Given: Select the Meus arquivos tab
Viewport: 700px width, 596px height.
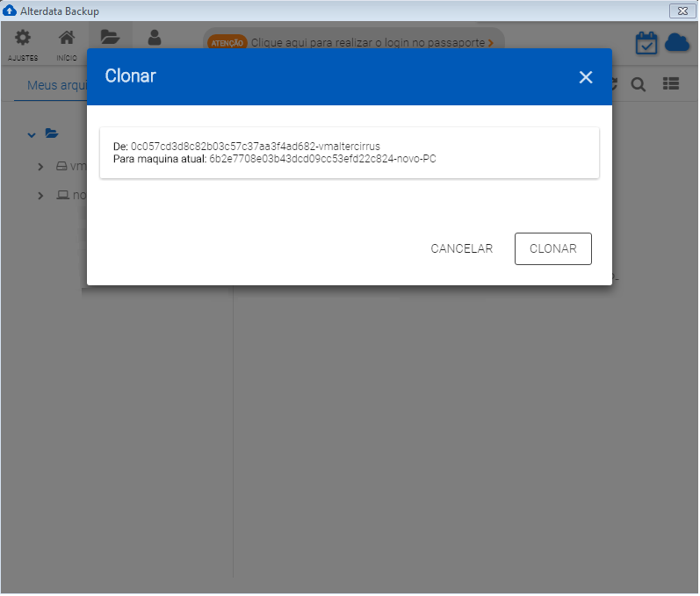Looking at the screenshot, I should point(57,85).
